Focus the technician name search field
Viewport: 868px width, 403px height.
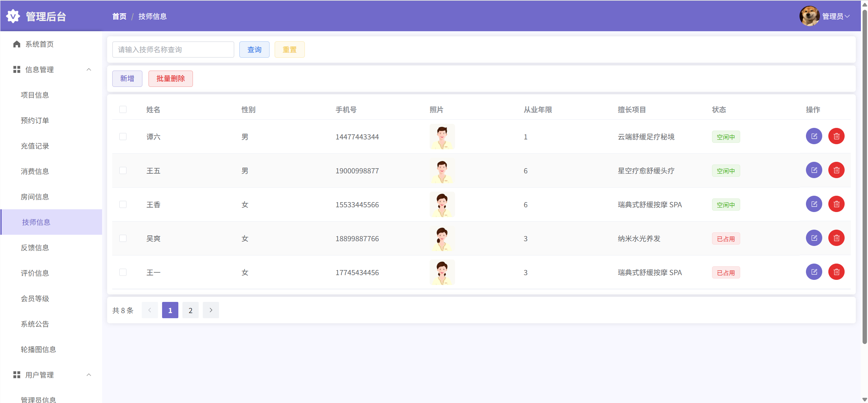173,50
